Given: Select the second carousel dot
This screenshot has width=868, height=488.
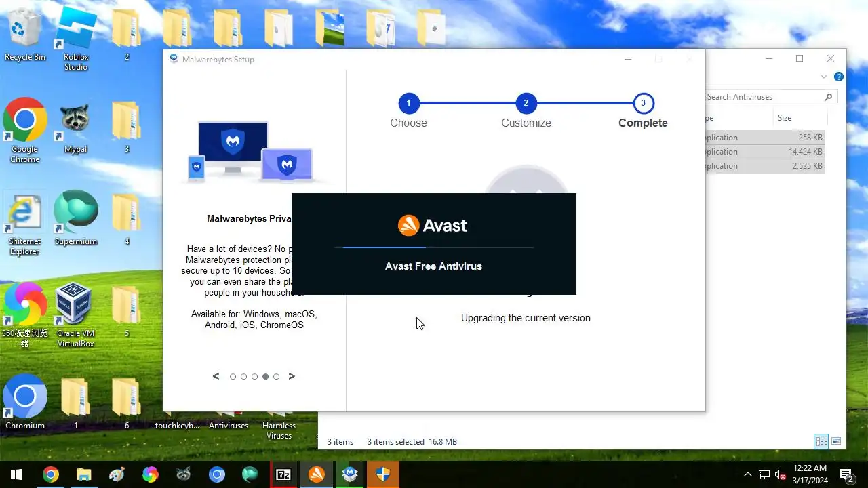Looking at the screenshot, I should pyautogui.click(x=243, y=376).
